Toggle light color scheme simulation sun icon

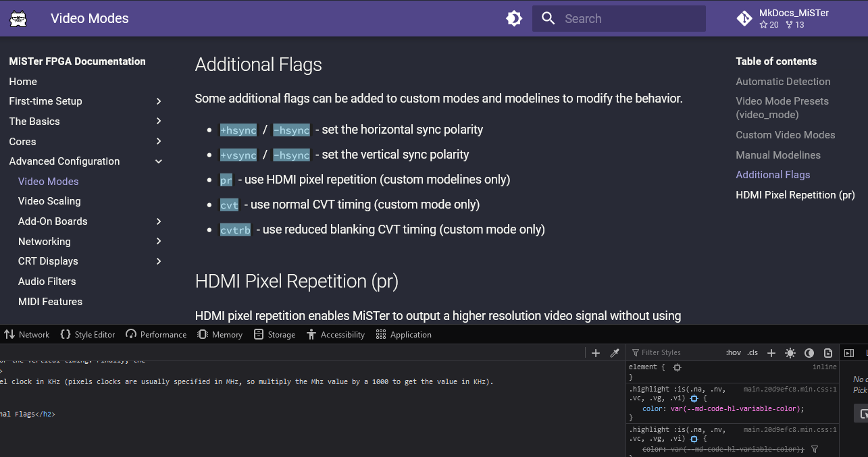point(790,353)
